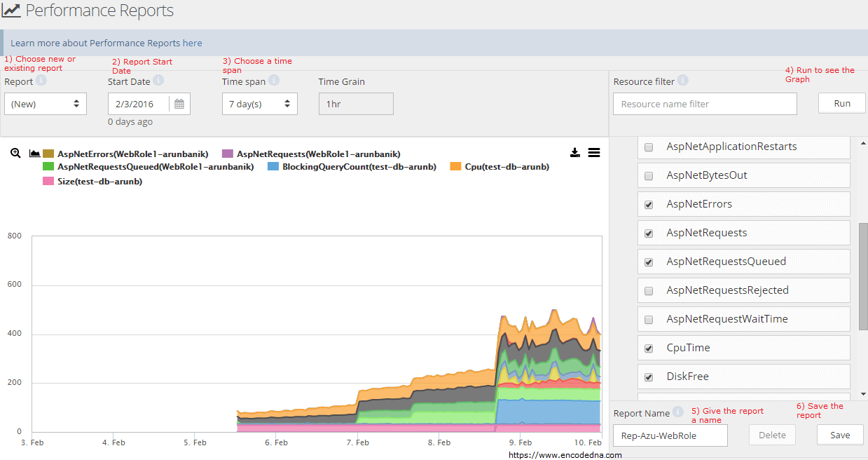This screenshot has height=460, width=868.
Task: Open the chart hamburger menu
Action: tap(594, 152)
